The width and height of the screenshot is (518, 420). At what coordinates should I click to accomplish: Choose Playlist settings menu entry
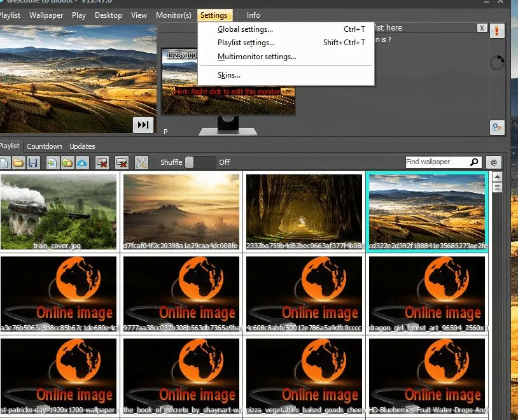pyautogui.click(x=246, y=43)
